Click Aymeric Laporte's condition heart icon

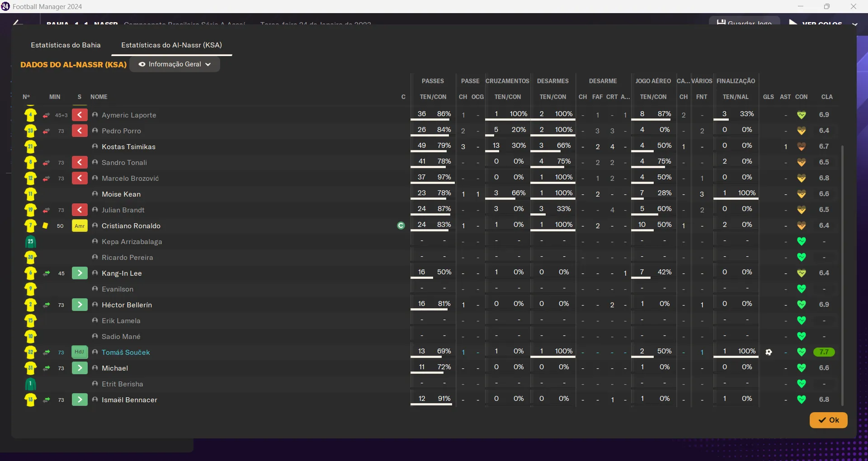tap(802, 115)
